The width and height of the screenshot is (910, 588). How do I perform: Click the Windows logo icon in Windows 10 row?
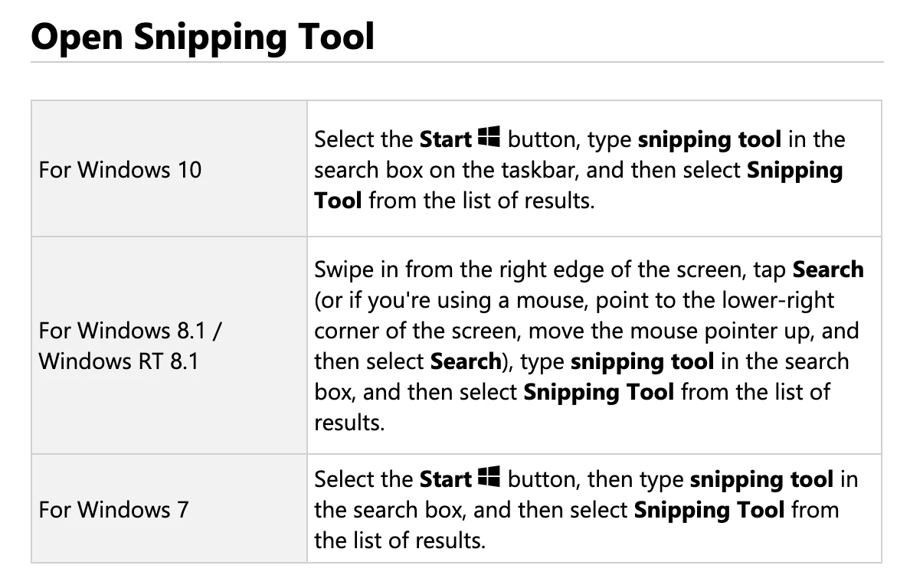click(x=489, y=137)
